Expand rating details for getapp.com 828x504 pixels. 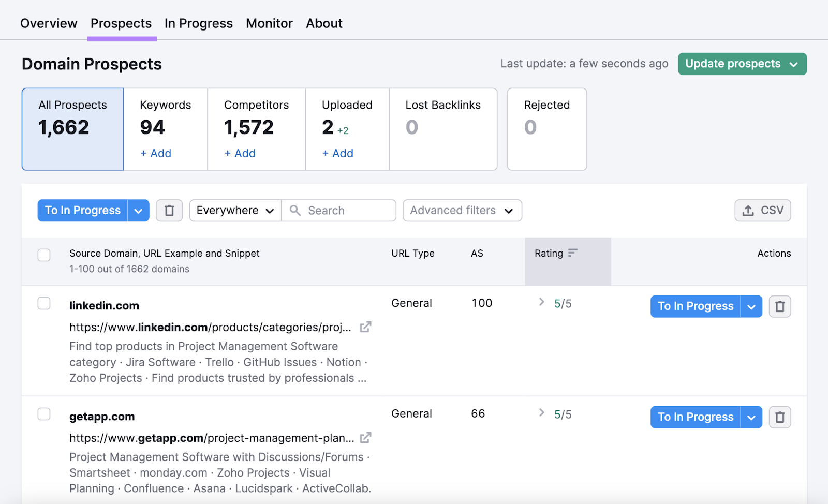point(541,412)
